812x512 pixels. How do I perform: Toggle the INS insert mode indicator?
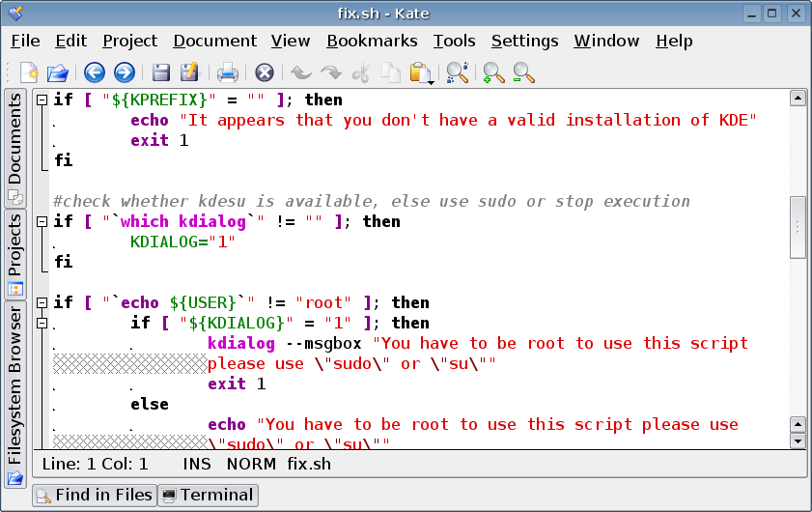197,464
